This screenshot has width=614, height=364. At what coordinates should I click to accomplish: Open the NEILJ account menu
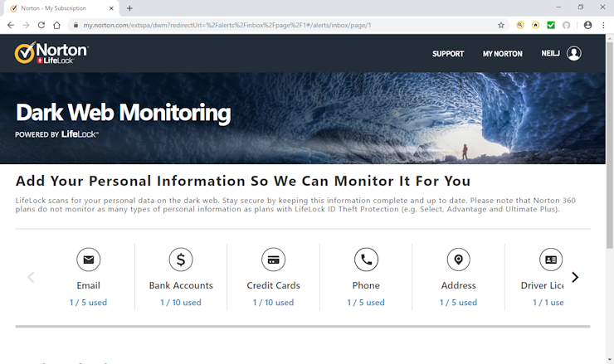(551, 54)
